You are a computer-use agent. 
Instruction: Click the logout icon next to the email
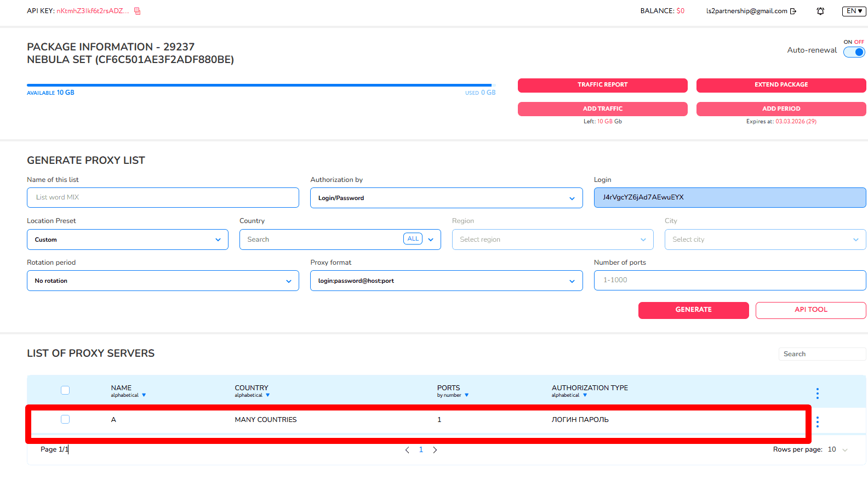pyautogui.click(x=793, y=11)
